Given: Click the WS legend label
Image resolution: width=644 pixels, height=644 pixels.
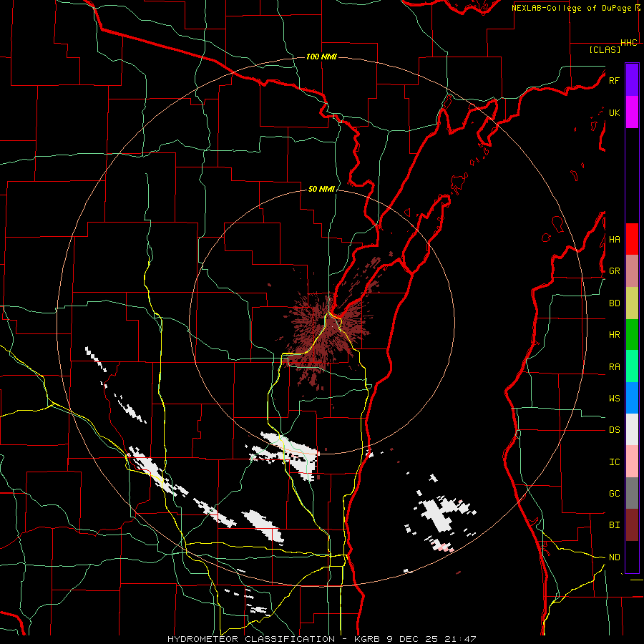Looking at the screenshot, I should (614, 399).
